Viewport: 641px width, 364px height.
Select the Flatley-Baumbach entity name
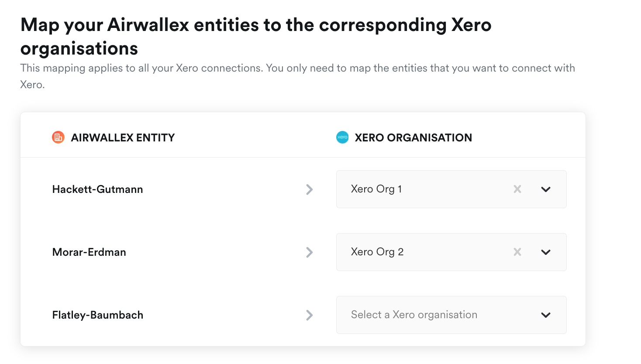coord(98,315)
